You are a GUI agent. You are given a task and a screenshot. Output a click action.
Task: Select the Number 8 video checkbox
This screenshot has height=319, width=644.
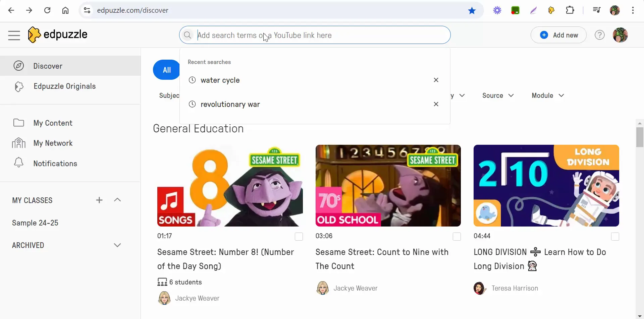point(299,237)
